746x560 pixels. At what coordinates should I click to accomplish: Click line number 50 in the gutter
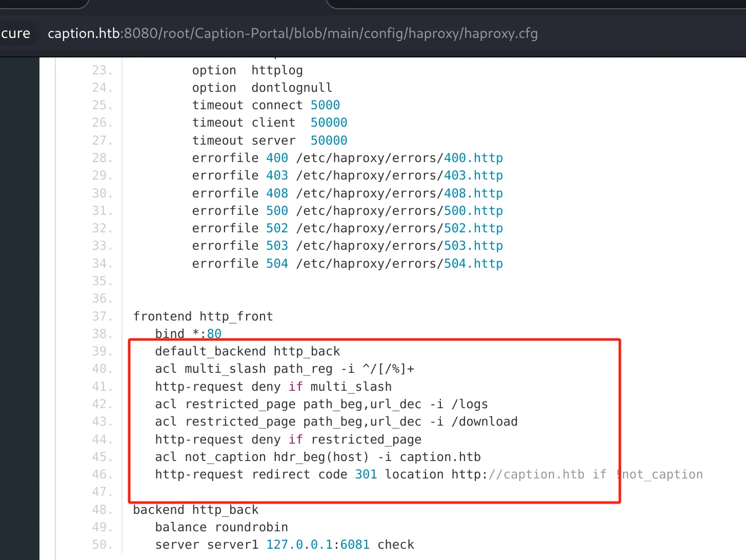coord(102,545)
